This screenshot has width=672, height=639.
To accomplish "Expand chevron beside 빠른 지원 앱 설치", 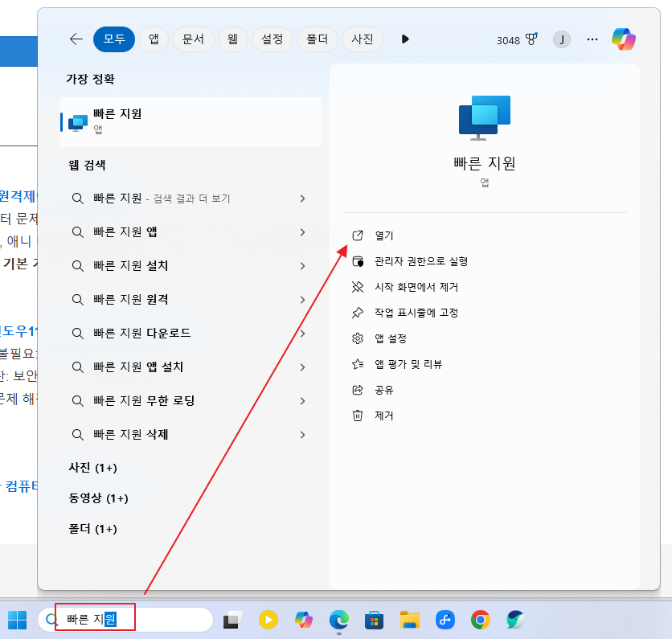I will point(302,367).
